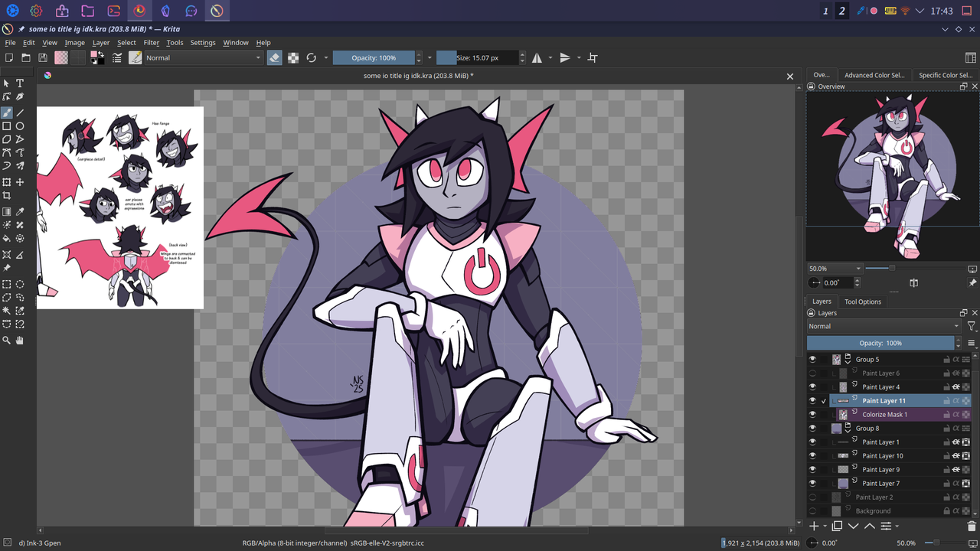Select the Text tool

click(21, 84)
